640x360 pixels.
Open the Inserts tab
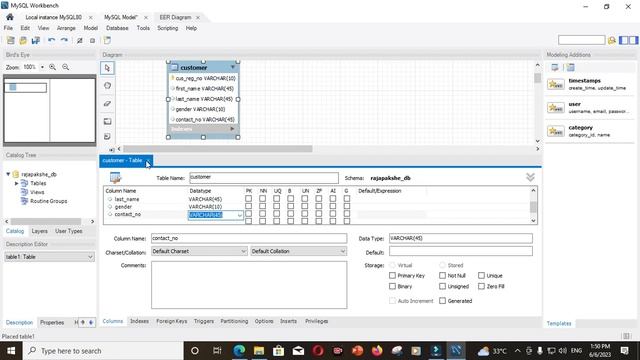point(288,321)
